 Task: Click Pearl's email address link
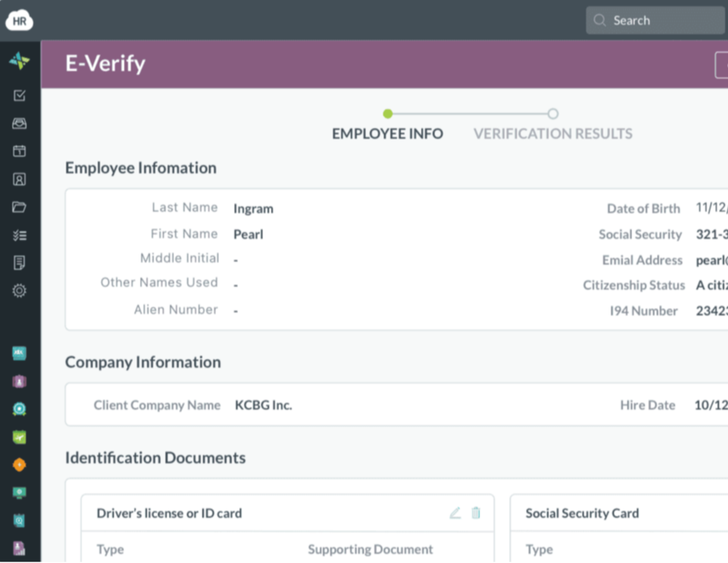[x=711, y=260]
